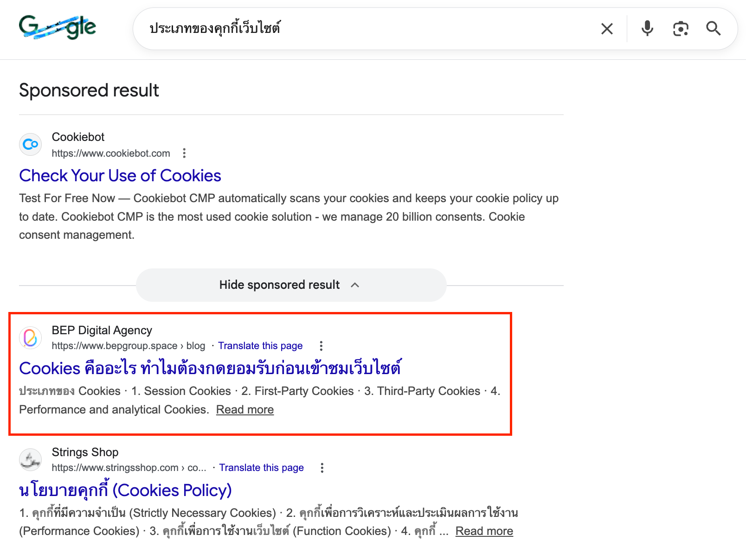Open options menu for the Strings Shop result
Screen dimensions: 746x560
[x=322, y=467]
